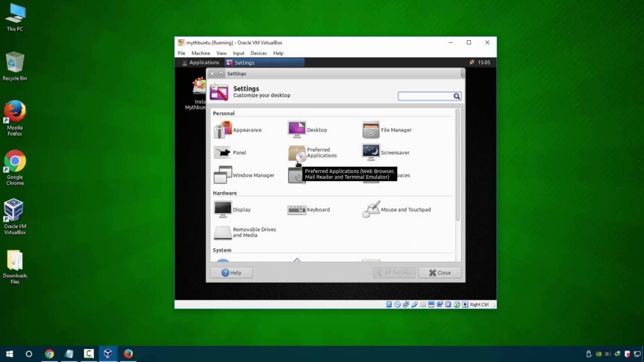
Task: Click the Help button in Settings
Action: coord(231,273)
